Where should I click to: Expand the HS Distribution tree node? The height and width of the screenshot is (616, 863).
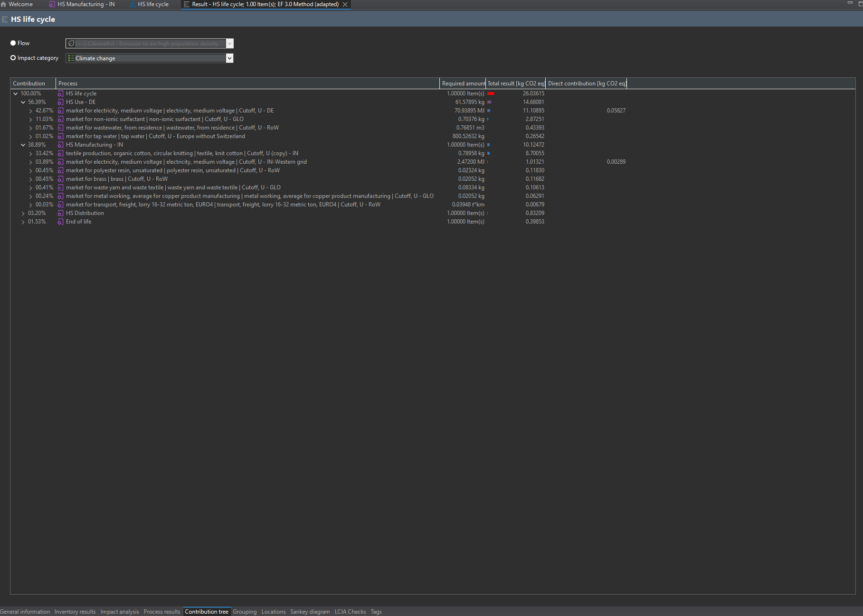tap(23, 213)
